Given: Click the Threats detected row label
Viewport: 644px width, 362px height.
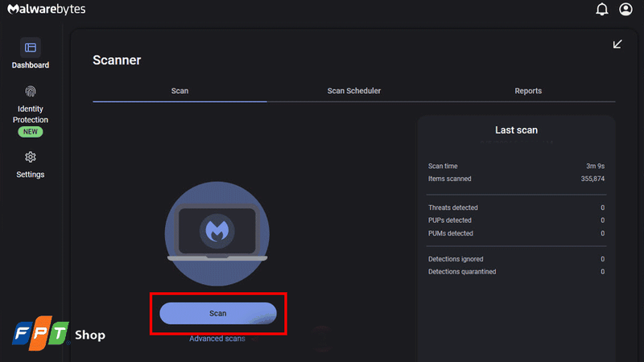Looking at the screenshot, I should 452,208.
